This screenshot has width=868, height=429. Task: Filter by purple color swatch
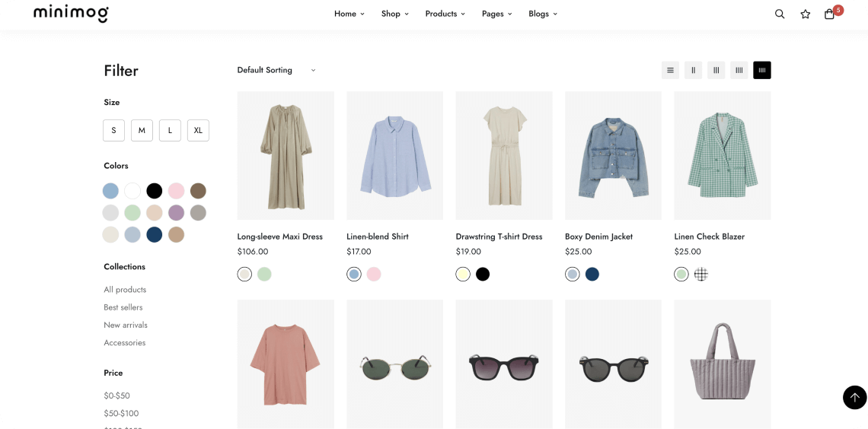[176, 213]
